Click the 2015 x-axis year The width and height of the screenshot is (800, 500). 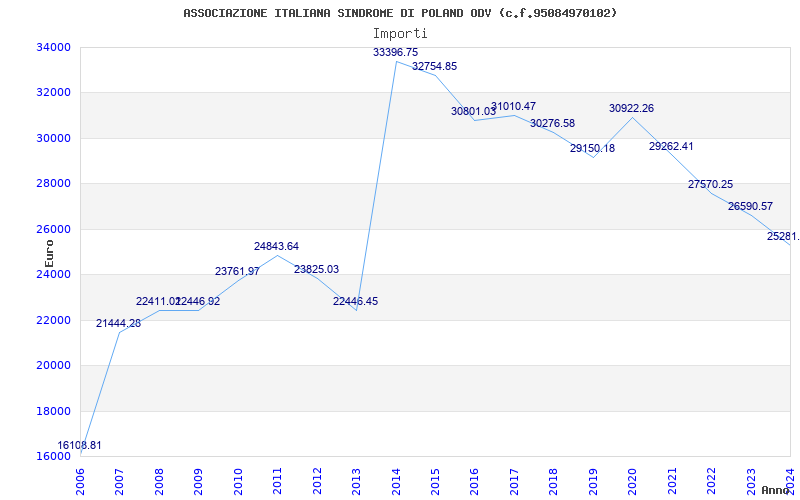pos(435,482)
